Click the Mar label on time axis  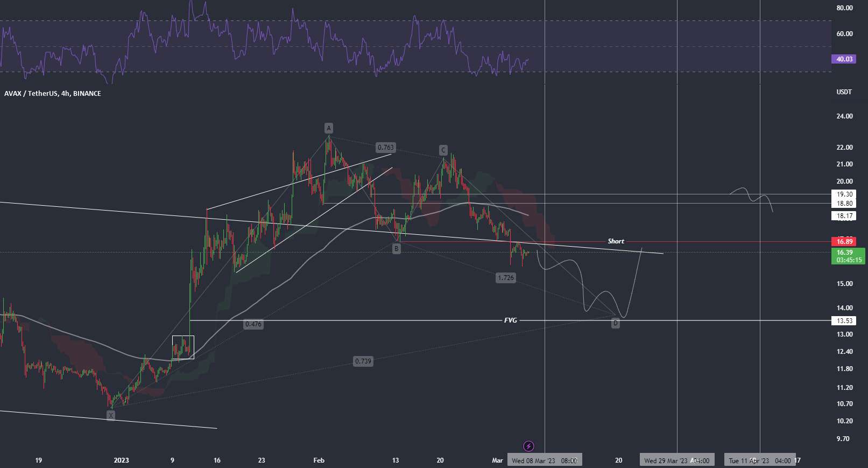pyautogui.click(x=497, y=460)
